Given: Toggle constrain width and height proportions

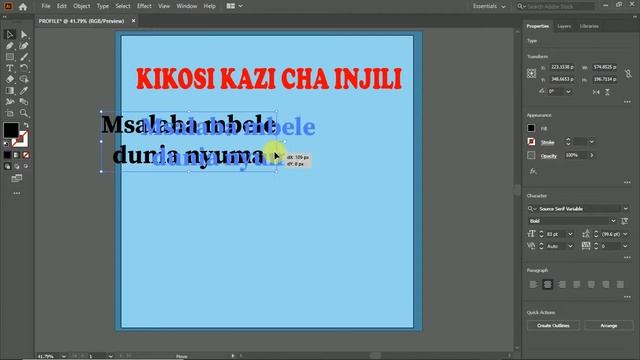Looking at the screenshot, I should pos(628,73).
